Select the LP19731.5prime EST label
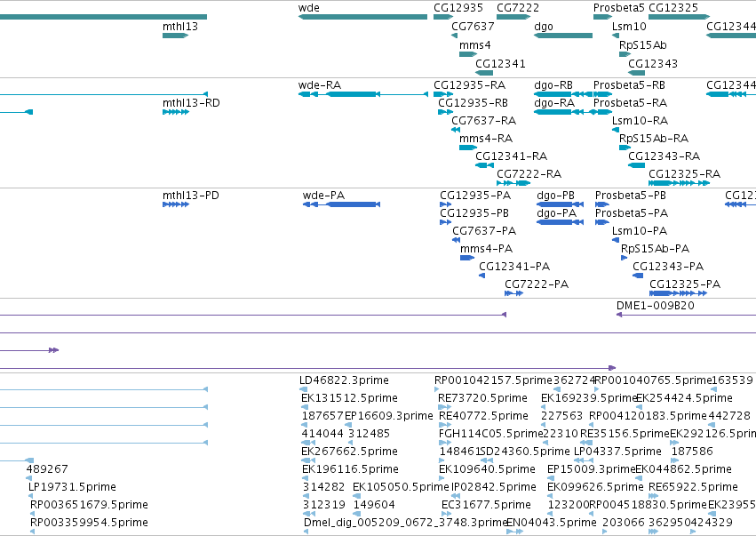The width and height of the screenshot is (756, 536). 72,487
